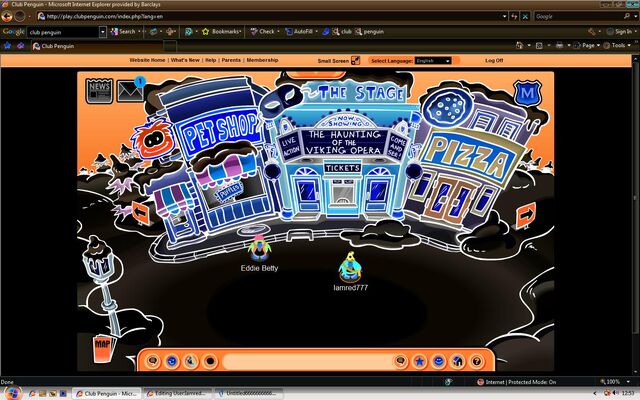The width and height of the screenshot is (640, 400).
Task: Select the throw snowball button
Action: [x=210, y=361]
